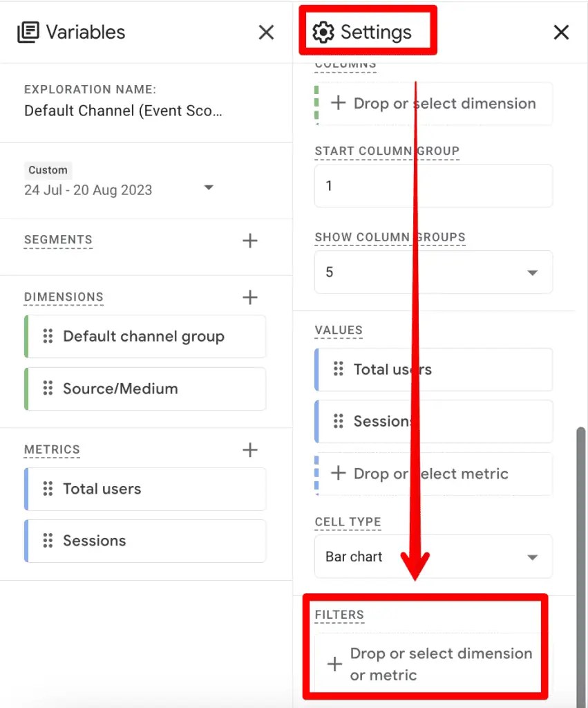Click Drop or select dimension in Columns
The width and height of the screenshot is (588, 708).
pos(435,104)
